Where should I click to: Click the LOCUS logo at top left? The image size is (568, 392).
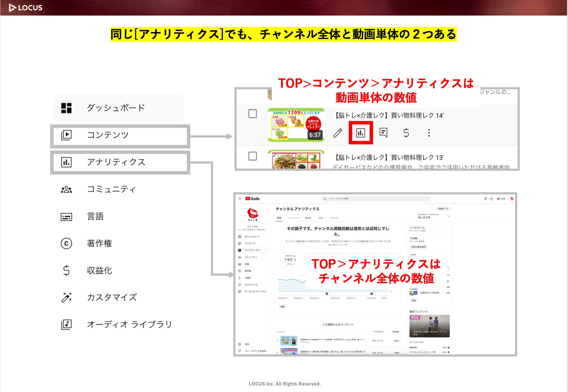point(26,7)
